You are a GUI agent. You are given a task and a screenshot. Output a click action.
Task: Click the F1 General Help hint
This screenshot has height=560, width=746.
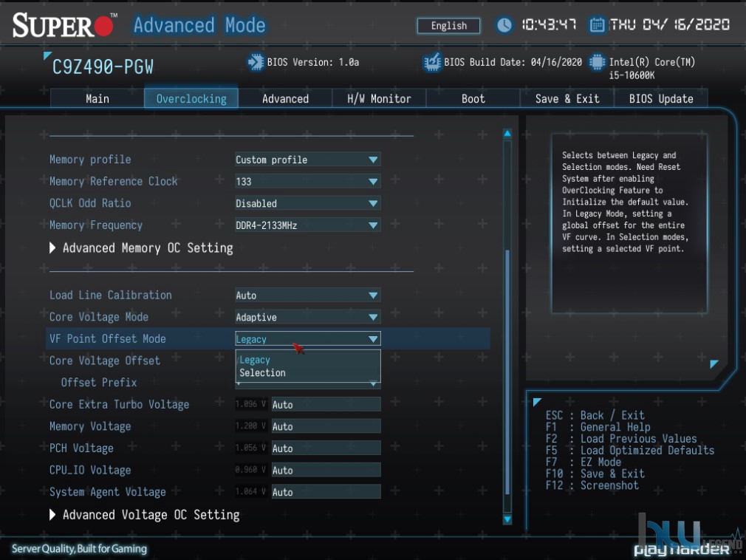tap(598, 427)
